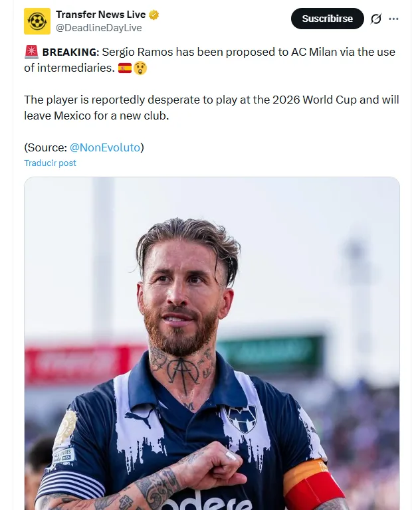Click the gold verified badge

pos(154,15)
